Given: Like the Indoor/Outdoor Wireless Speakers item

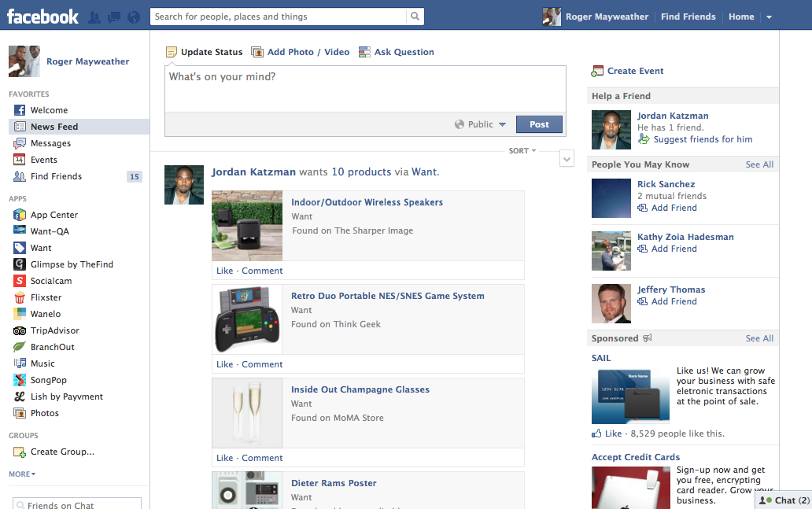Looking at the screenshot, I should coord(225,271).
